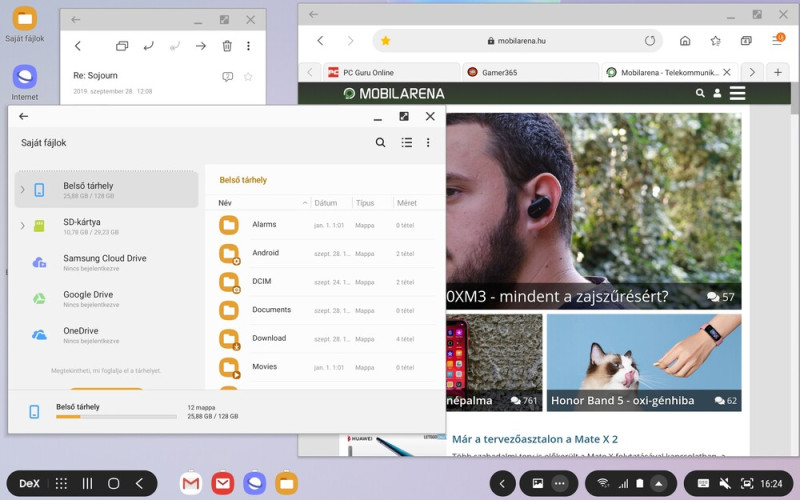Image resolution: width=800 pixels, height=500 pixels.
Task: Open Gmail from the taskbar
Action: pos(191,484)
